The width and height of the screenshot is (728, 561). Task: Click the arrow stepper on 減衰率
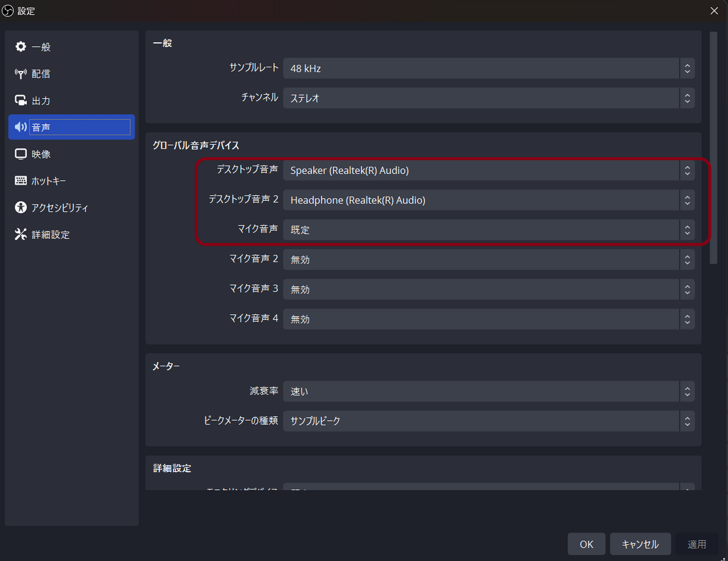tap(687, 391)
